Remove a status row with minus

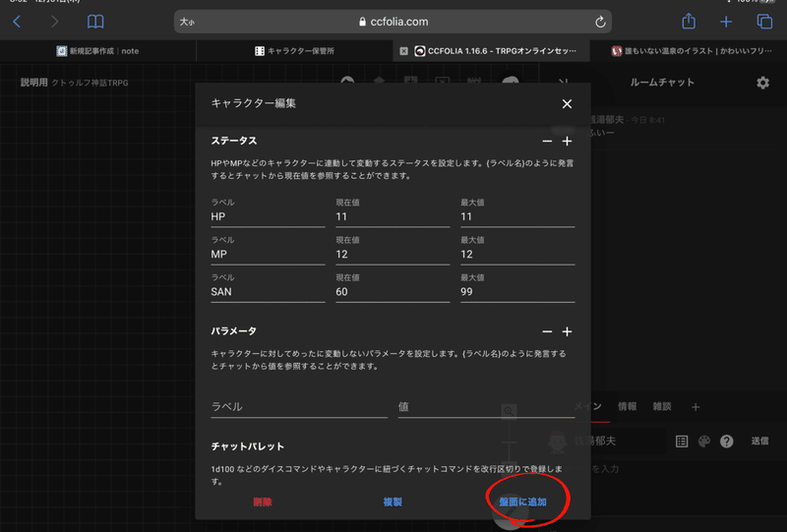[x=547, y=142]
